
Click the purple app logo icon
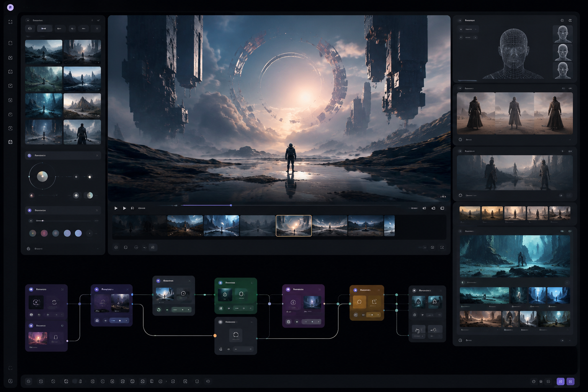(x=10, y=7)
